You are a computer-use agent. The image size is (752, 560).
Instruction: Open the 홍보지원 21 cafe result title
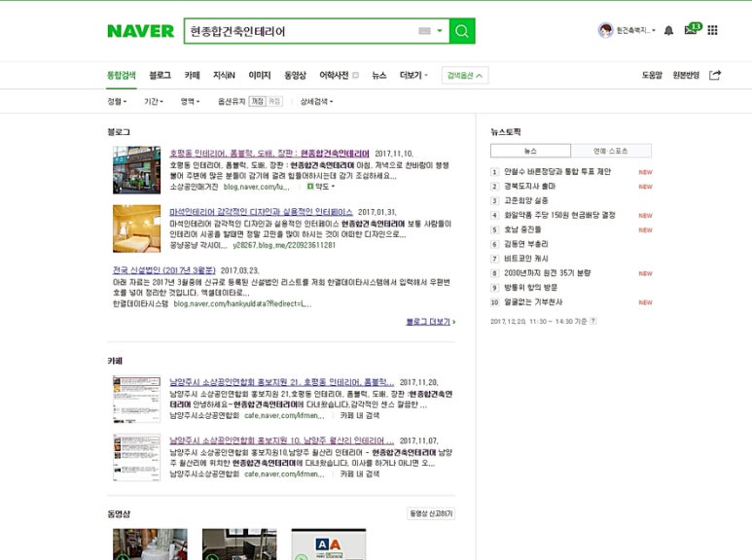[x=282, y=382]
